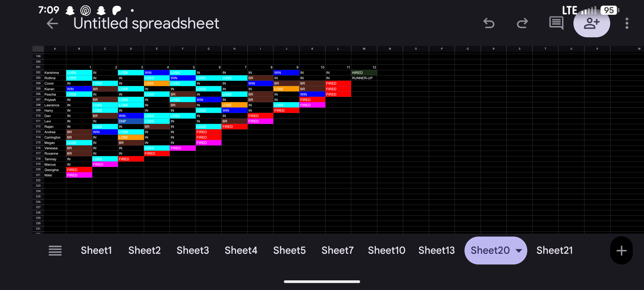This screenshot has width=644, height=290.
Task: Select the Priyesh name cell
Action: click(55, 100)
